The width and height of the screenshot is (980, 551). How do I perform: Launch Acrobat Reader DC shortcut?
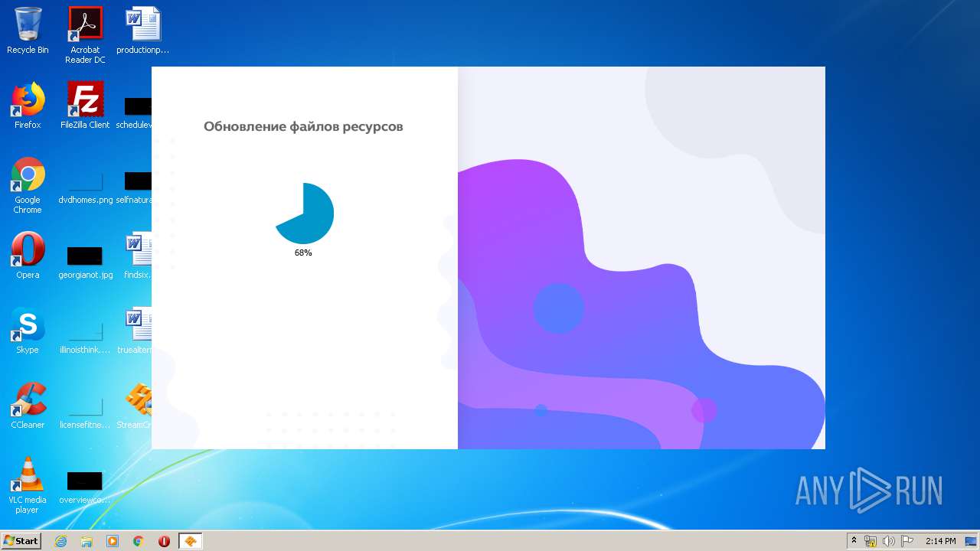coord(85,34)
